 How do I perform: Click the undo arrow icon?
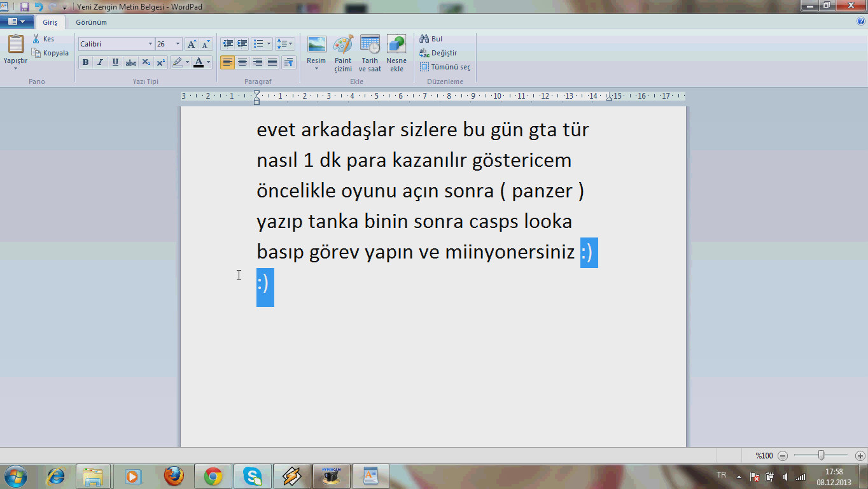[x=38, y=6]
